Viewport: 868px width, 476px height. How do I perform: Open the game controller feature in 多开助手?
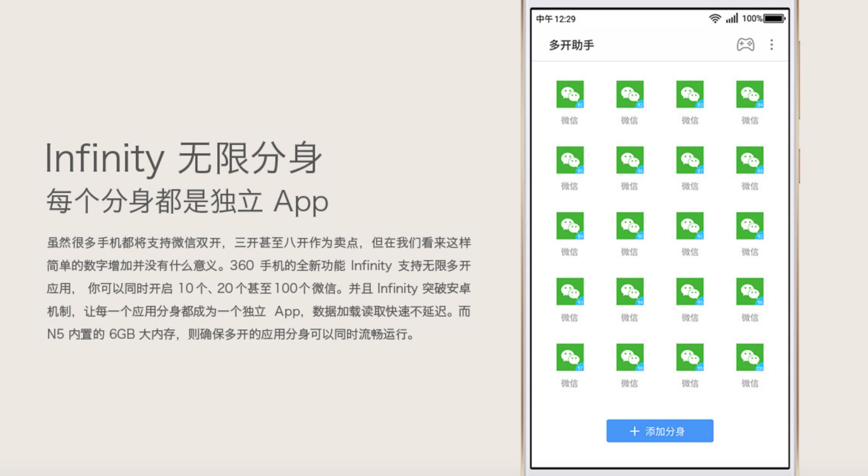tap(746, 45)
